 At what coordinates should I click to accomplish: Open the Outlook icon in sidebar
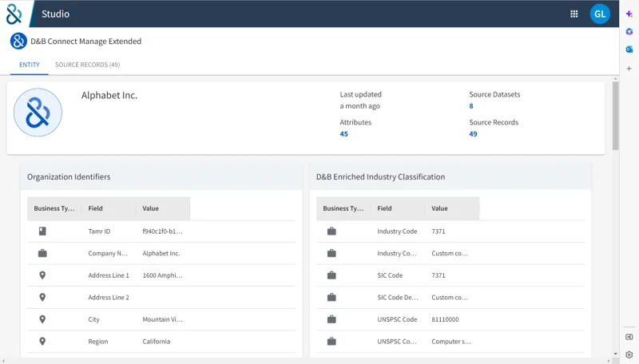(629, 49)
